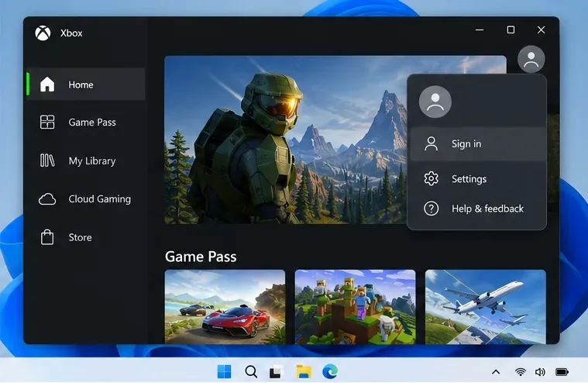This screenshot has width=588, height=383.
Task: Open My Library in the sidebar
Action: [x=86, y=160]
